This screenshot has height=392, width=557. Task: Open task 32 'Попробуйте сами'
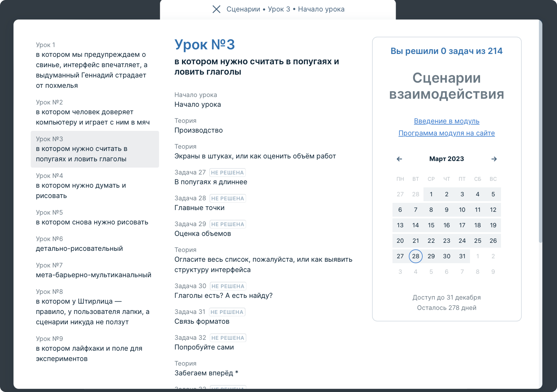(x=204, y=347)
